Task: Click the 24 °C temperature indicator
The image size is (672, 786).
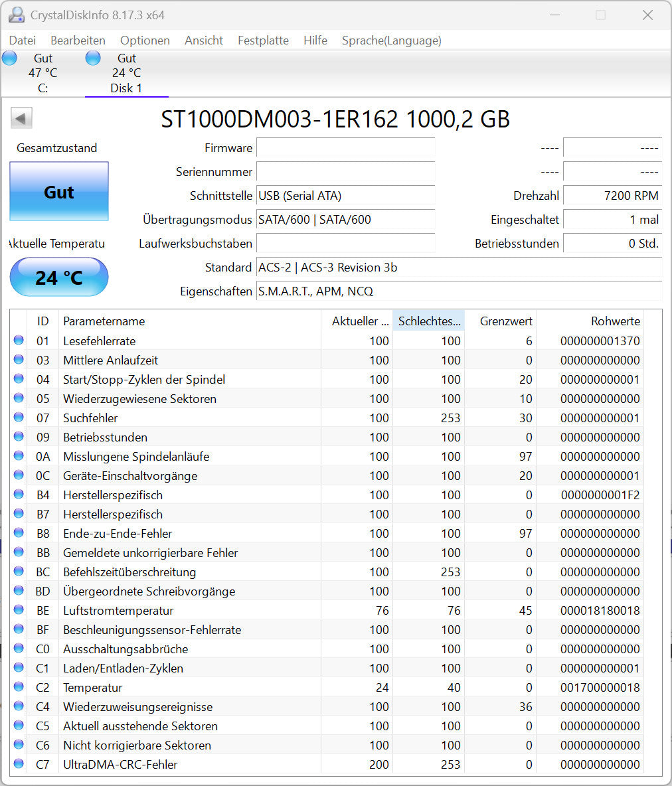Action: click(x=58, y=277)
